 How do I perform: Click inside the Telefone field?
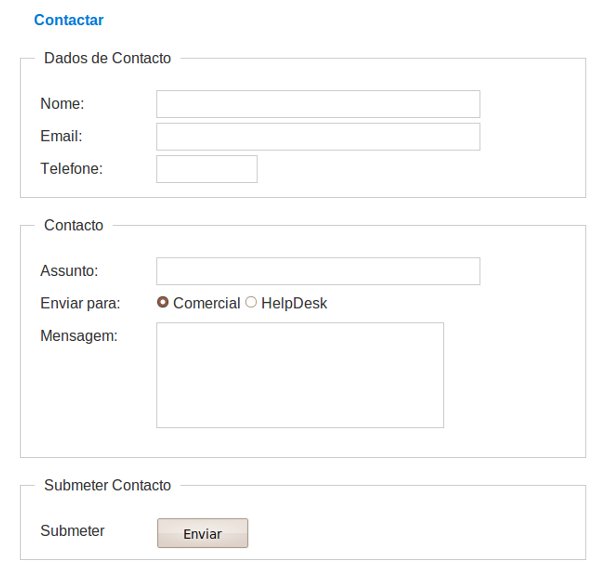click(207, 169)
